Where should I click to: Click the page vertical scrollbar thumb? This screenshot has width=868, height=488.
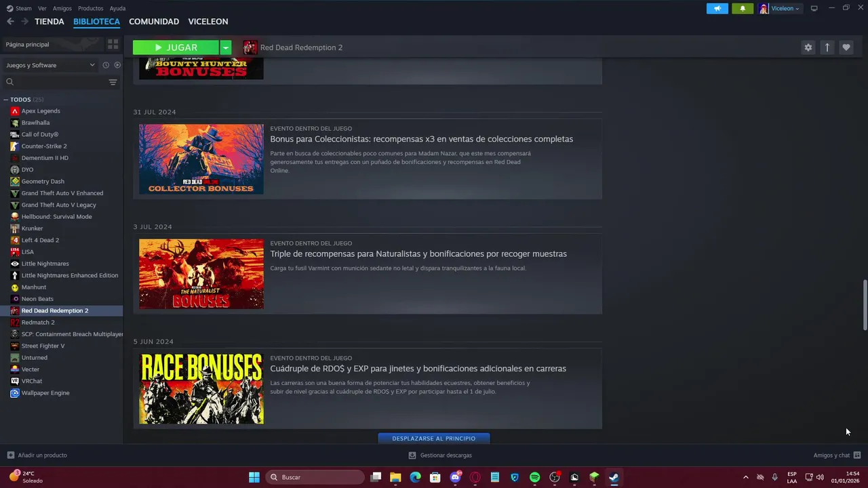pos(865,305)
